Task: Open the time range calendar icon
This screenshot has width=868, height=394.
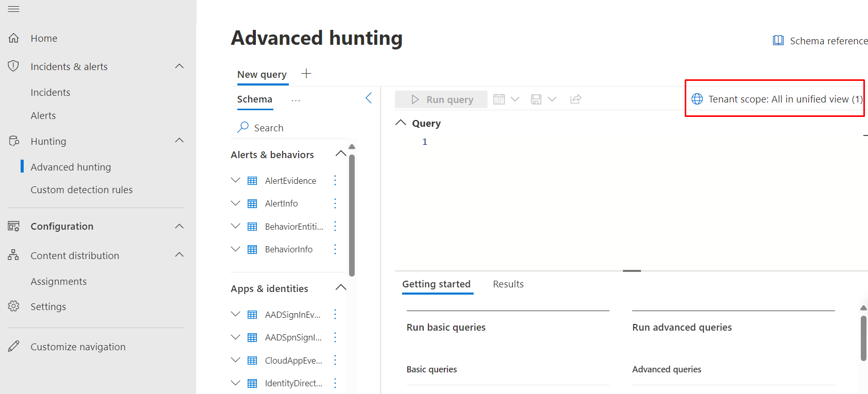Action: 499,99
